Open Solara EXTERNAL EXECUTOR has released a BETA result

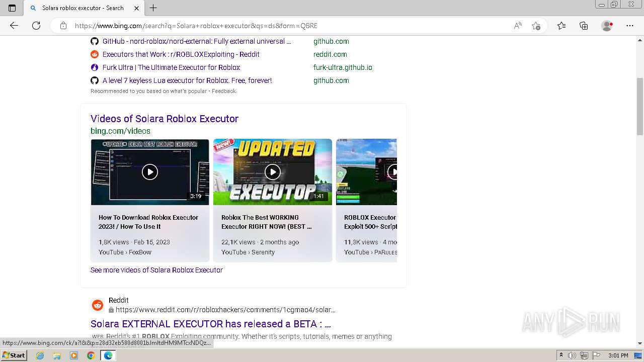pyautogui.click(x=211, y=324)
